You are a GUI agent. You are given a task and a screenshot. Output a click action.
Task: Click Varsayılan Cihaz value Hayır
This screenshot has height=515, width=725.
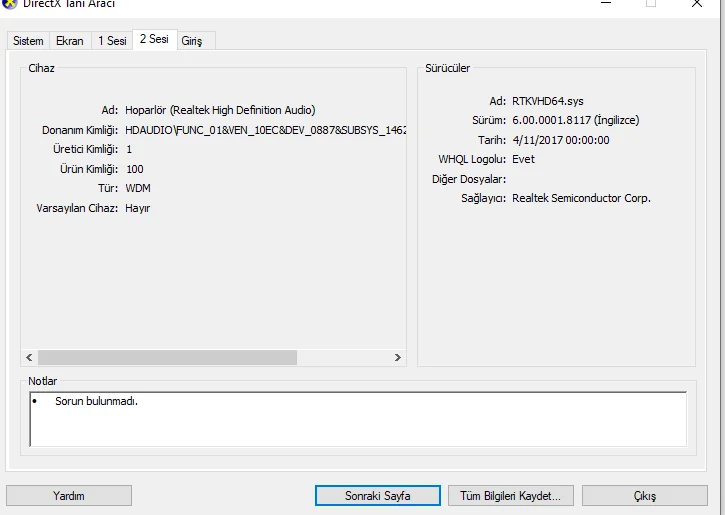137,208
